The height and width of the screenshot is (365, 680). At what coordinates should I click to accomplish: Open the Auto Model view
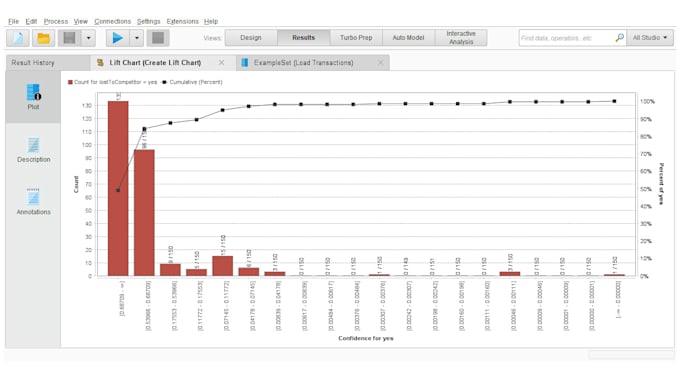click(409, 38)
